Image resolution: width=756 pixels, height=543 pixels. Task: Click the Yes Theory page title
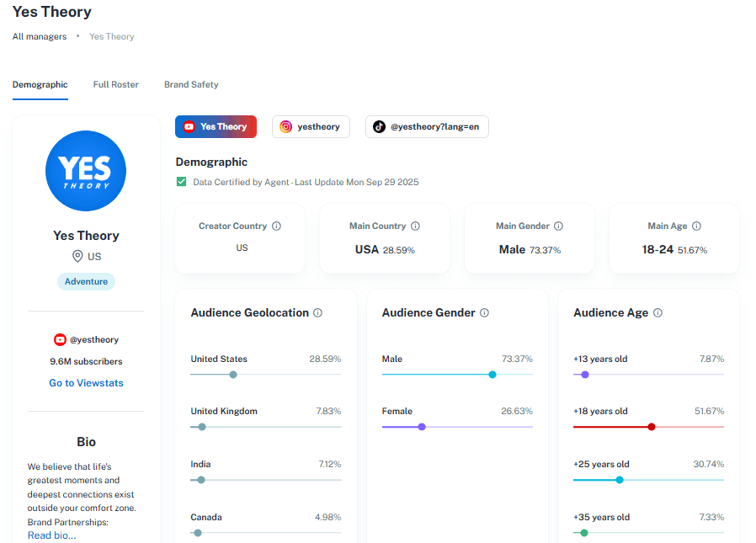[51, 12]
